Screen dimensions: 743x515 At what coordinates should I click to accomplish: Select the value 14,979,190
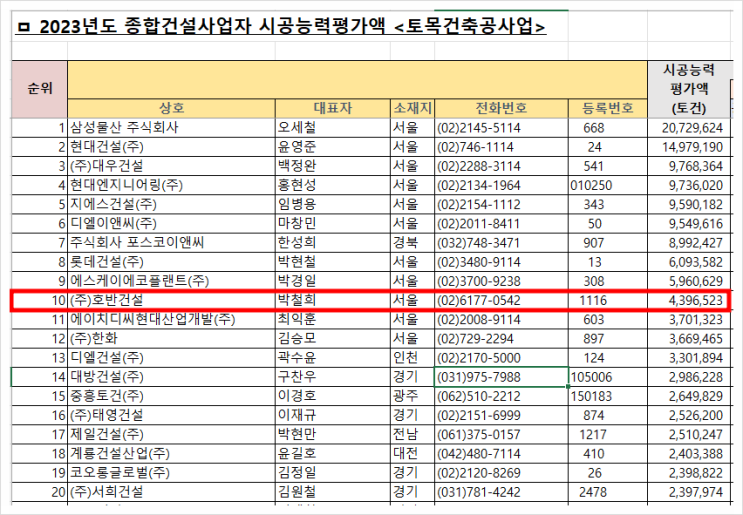pyautogui.click(x=689, y=147)
